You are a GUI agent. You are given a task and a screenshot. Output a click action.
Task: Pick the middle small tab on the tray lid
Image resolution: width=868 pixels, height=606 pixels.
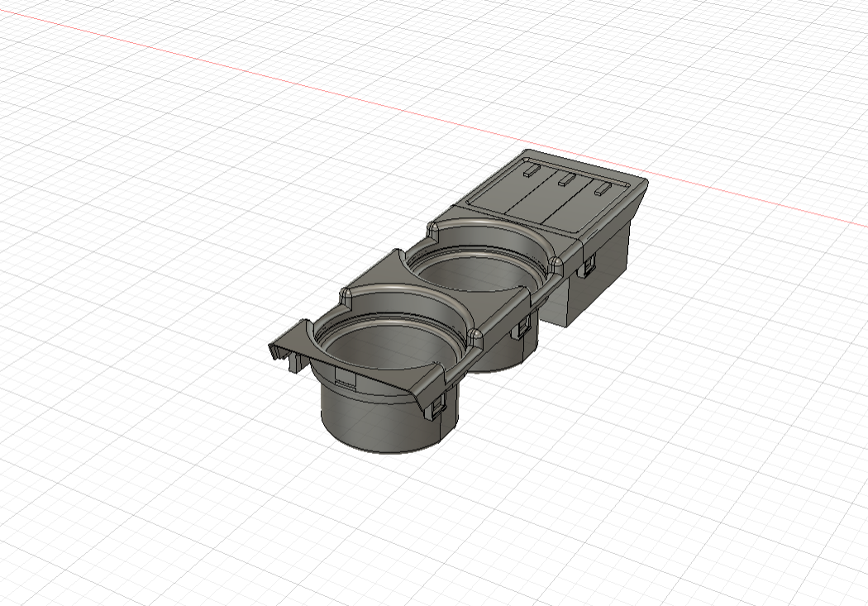tap(566, 180)
